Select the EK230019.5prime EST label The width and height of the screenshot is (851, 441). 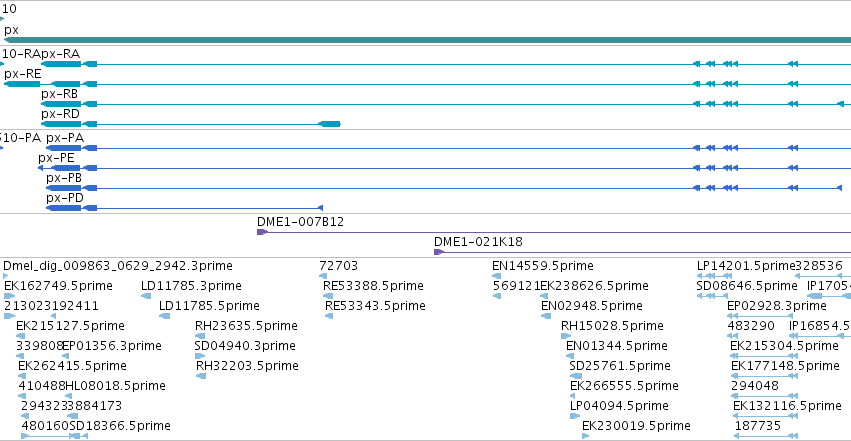click(636, 426)
